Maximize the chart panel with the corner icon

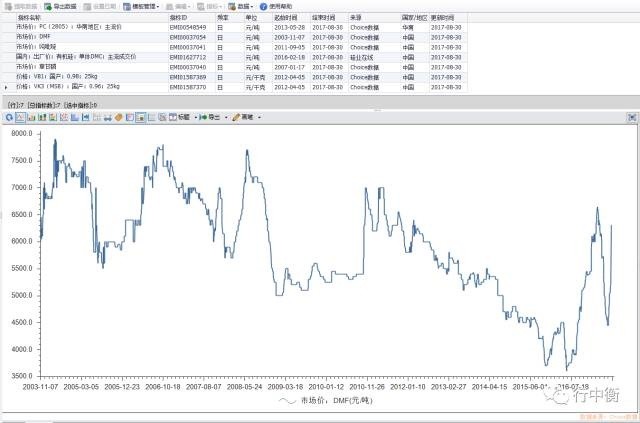click(632, 118)
